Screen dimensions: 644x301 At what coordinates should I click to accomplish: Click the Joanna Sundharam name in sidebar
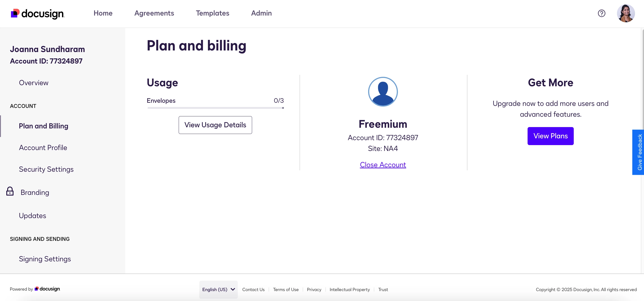pyautogui.click(x=47, y=49)
